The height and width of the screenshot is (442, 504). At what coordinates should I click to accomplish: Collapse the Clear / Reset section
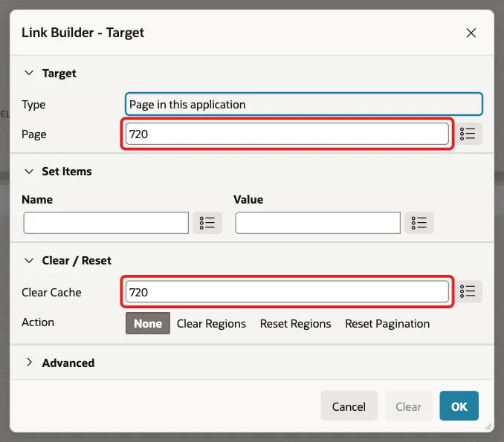[29, 260]
